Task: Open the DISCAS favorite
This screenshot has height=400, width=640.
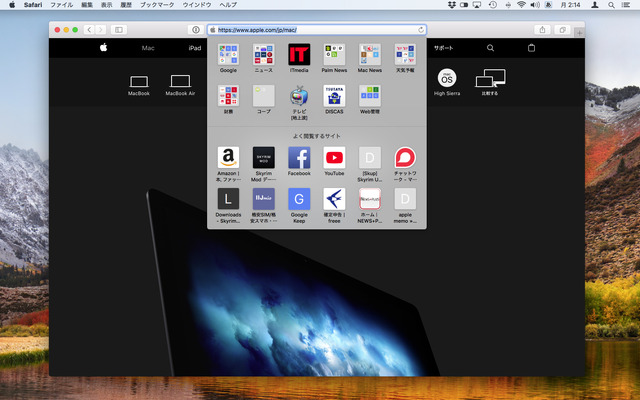Action: click(x=334, y=96)
